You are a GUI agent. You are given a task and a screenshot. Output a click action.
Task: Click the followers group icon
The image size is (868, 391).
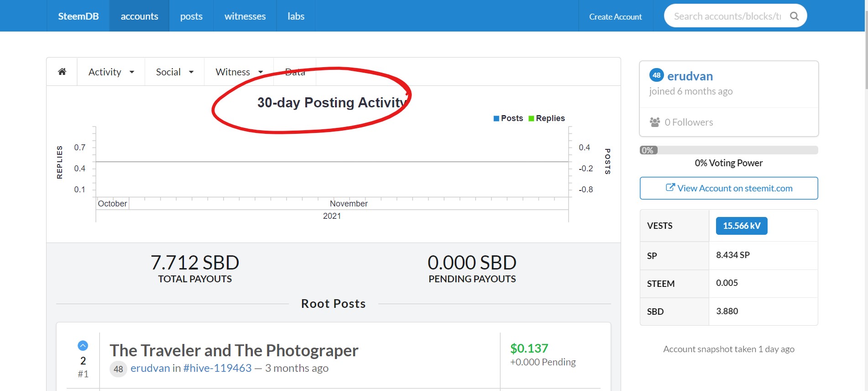tap(655, 122)
